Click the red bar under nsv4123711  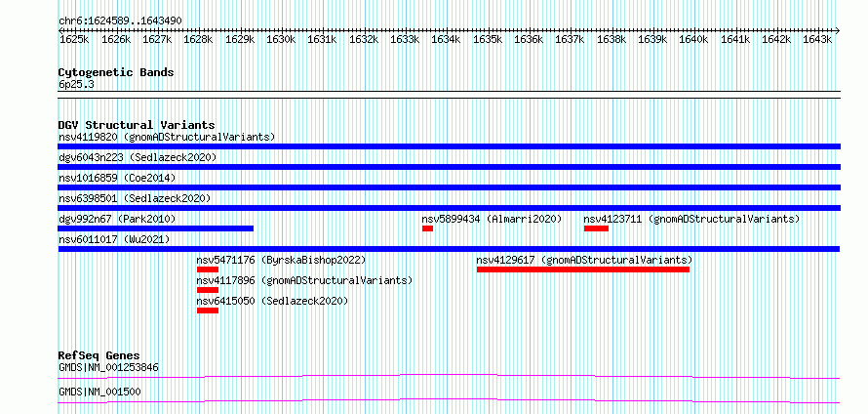coord(596,228)
